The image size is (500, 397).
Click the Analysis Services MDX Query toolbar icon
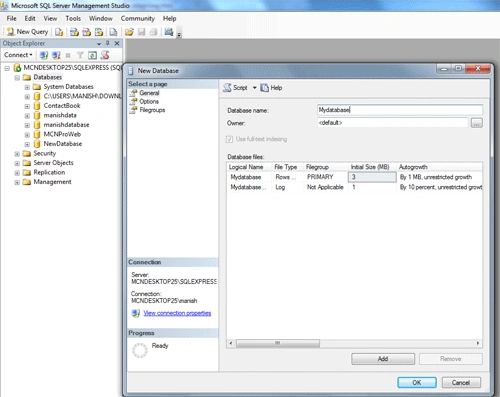[x=74, y=32]
